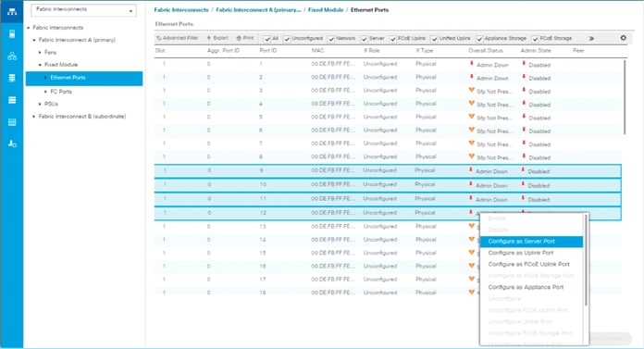Click the Print toolbar button
The height and width of the screenshot is (349, 644).
coord(245,38)
